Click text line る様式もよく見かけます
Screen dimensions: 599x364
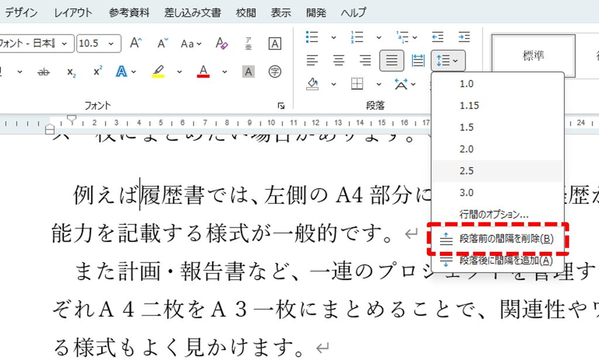pos(179,347)
